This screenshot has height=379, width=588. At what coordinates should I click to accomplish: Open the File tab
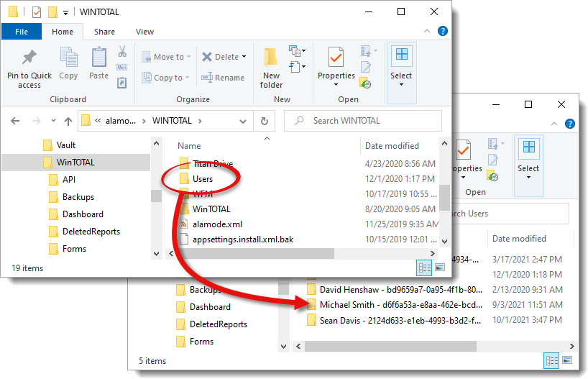22,32
